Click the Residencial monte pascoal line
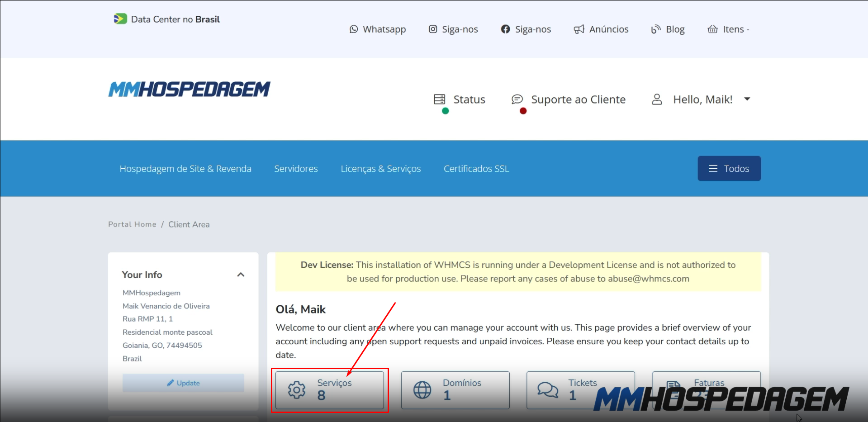Viewport: 868px width, 422px height. 167,332
